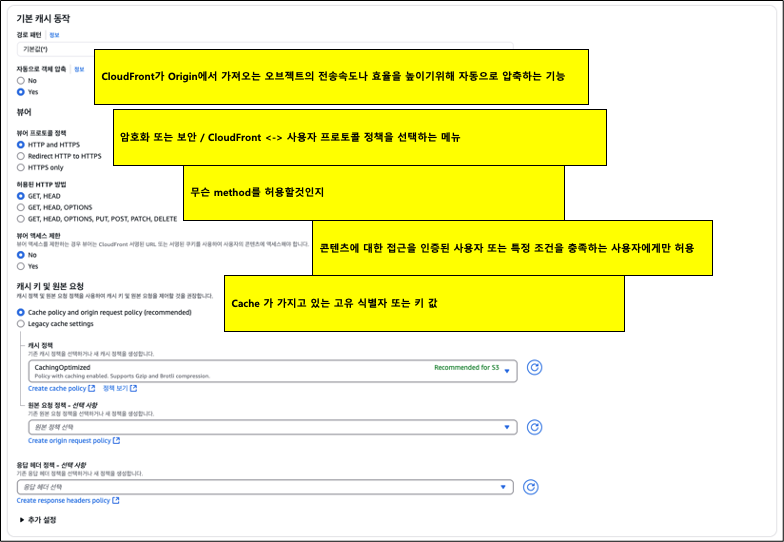The width and height of the screenshot is (784, 542).
Task: Select GET, HEAD, OPTIONS, PUT, POST, PATCH, DELETE
Action: tap(20, 218)
